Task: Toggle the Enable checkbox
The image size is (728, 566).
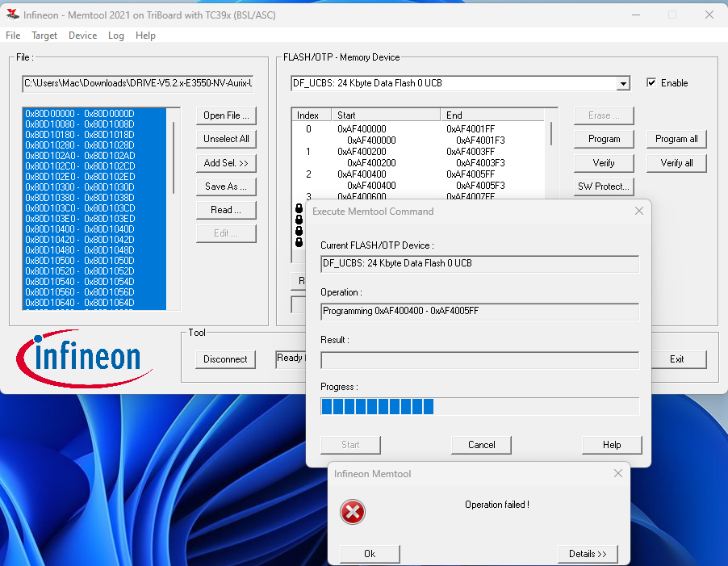Action: [651, 82]
